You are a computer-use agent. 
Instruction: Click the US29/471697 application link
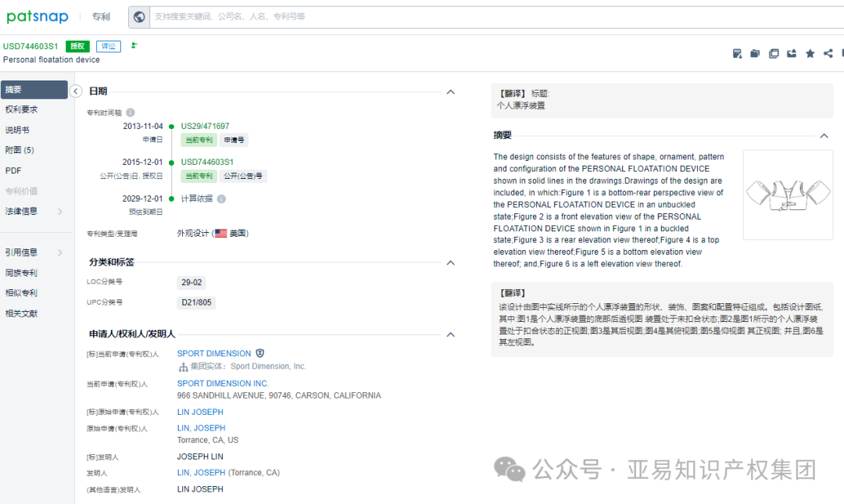click(x=206, y=125)
